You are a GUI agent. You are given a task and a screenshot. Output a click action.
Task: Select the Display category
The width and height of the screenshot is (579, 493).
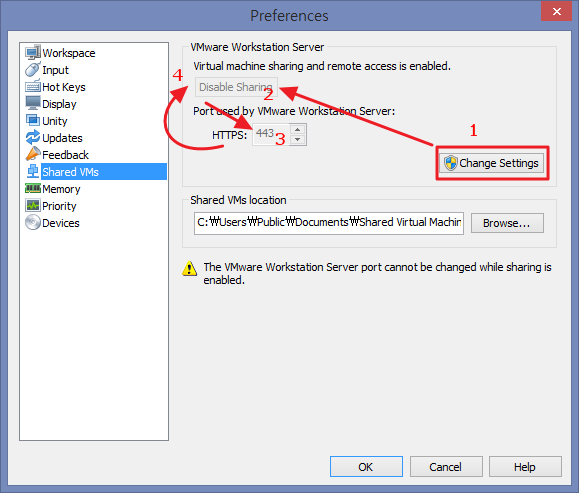point(59,104)
